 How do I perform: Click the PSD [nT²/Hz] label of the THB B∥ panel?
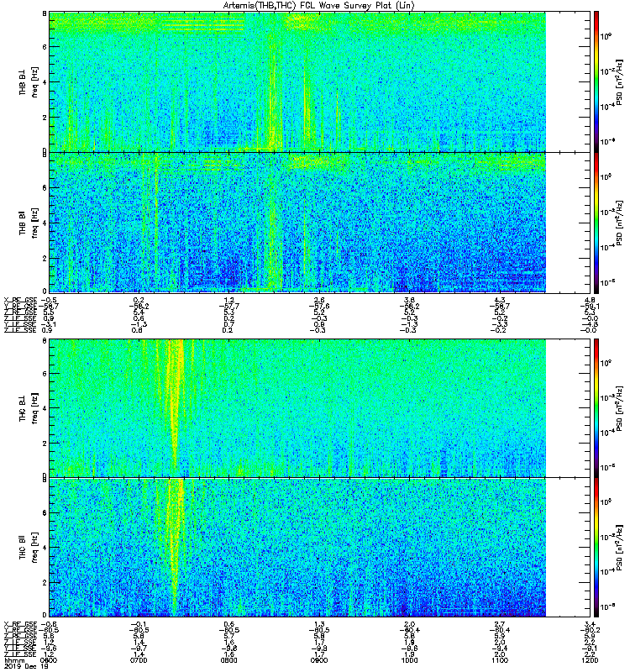[x=620, y=223]
